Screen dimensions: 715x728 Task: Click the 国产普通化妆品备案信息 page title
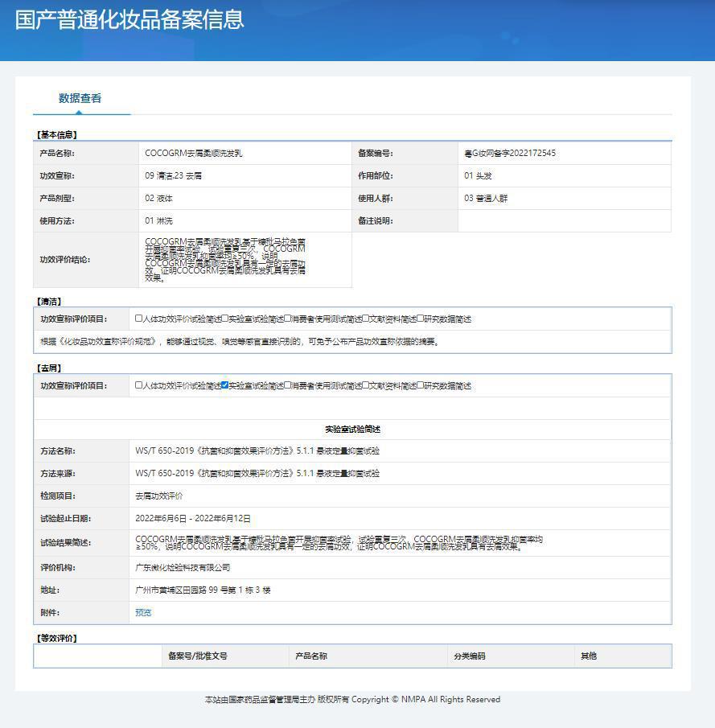click(129, 19)
